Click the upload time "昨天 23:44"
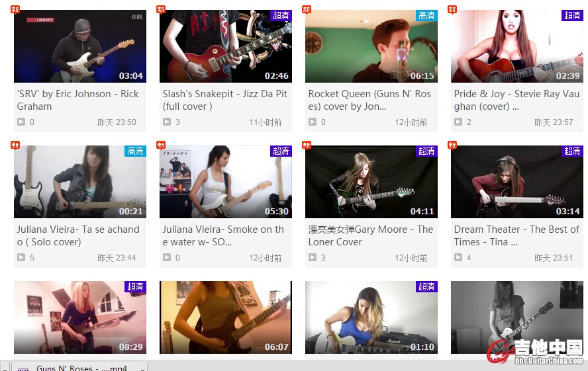Screen dimensions: 588x371 117,257
